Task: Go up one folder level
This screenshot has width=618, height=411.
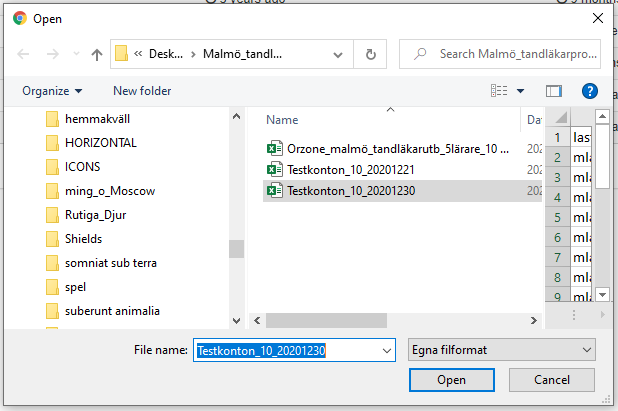Action: (x=97, y=54)
